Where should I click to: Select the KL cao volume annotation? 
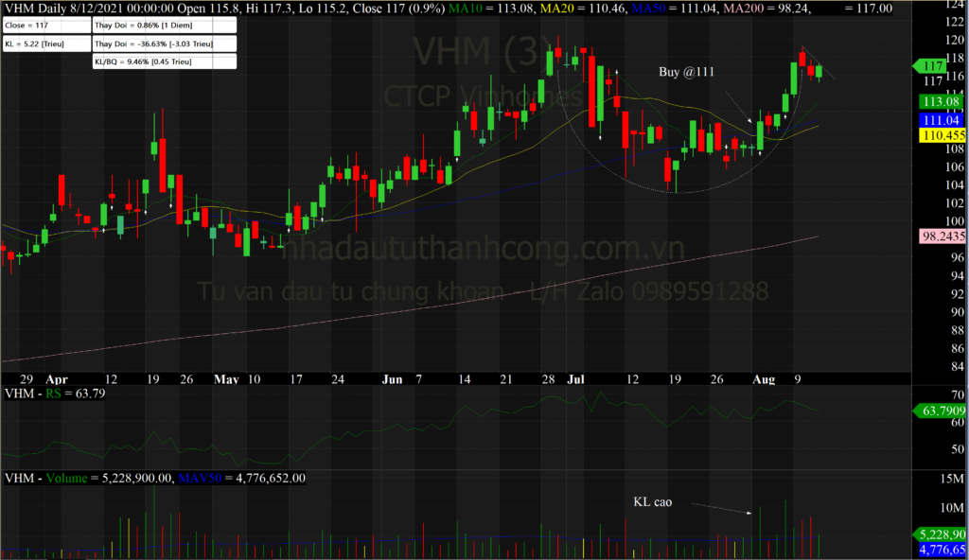652,501
